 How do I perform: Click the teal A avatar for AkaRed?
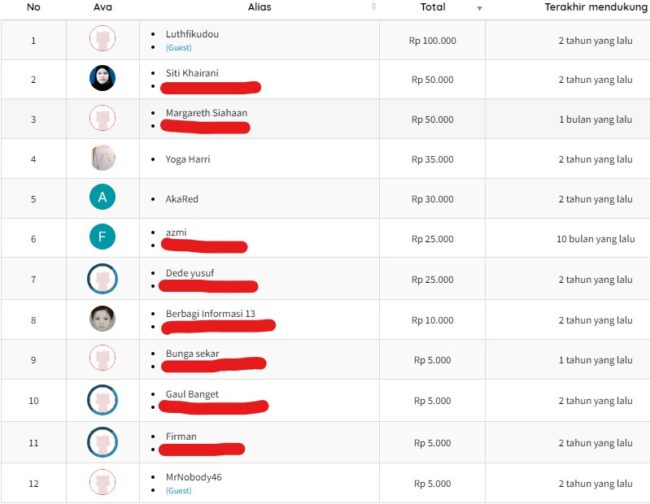click(102, 197)
